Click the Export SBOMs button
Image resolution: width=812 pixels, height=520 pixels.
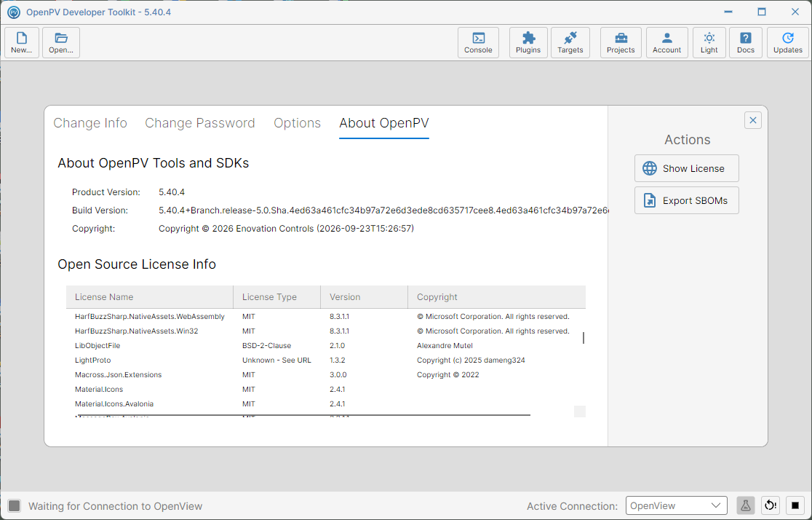pos(687,200)
